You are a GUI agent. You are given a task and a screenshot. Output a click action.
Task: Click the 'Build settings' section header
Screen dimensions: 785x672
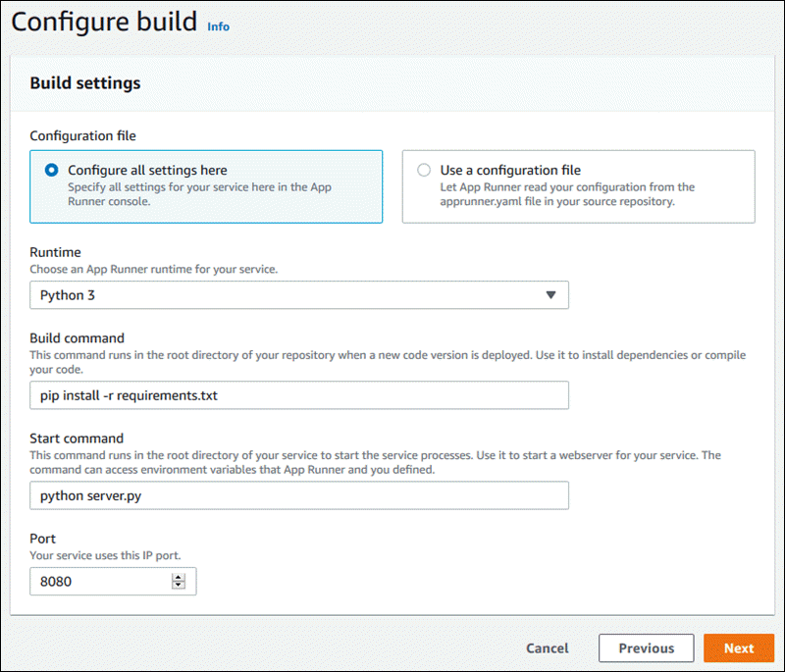coord(85,83)
